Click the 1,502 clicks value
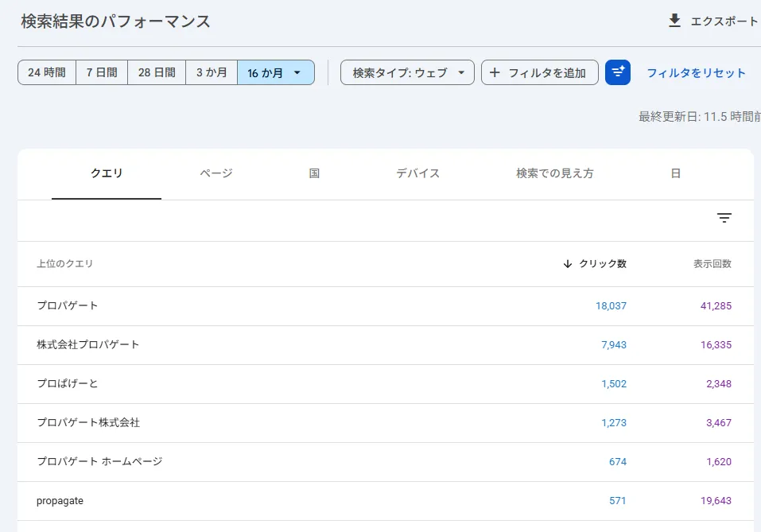Screen dimensions: 761x532 click(x=614, y=383)
